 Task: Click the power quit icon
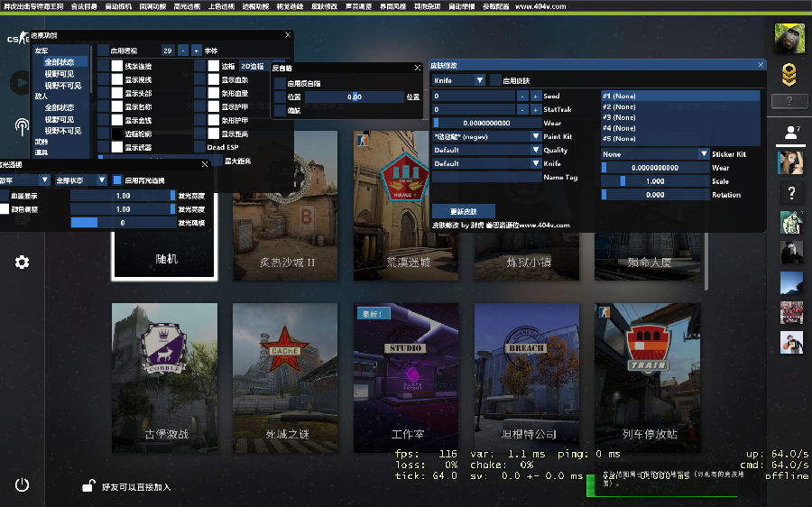point(22,484)
